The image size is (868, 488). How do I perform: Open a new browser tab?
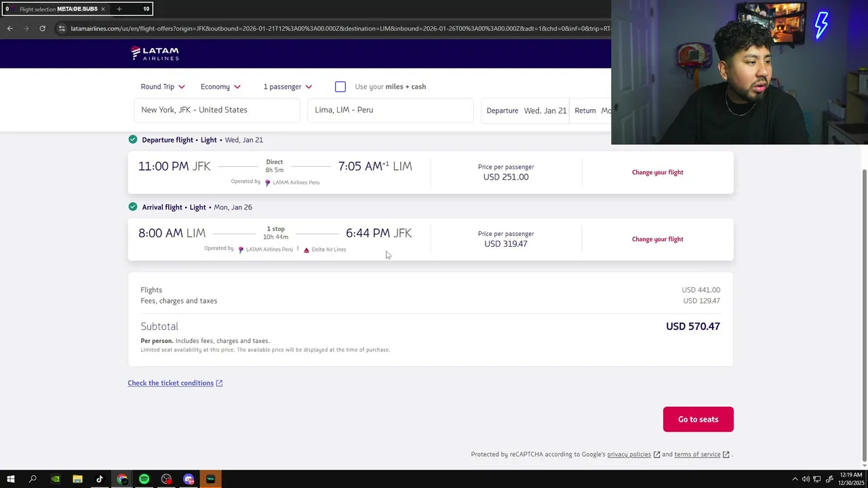click(119, 9)
